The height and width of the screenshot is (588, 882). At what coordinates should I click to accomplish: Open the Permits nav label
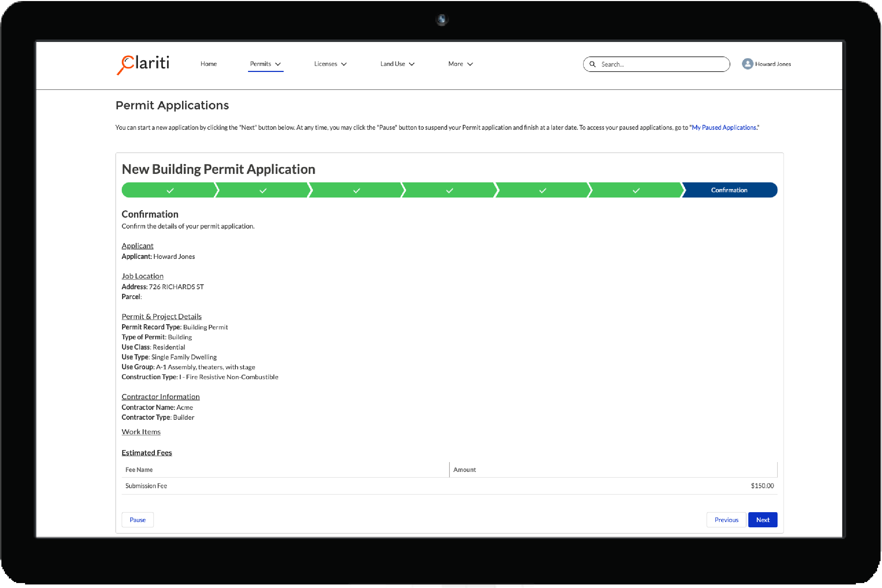tap(260, 64)
